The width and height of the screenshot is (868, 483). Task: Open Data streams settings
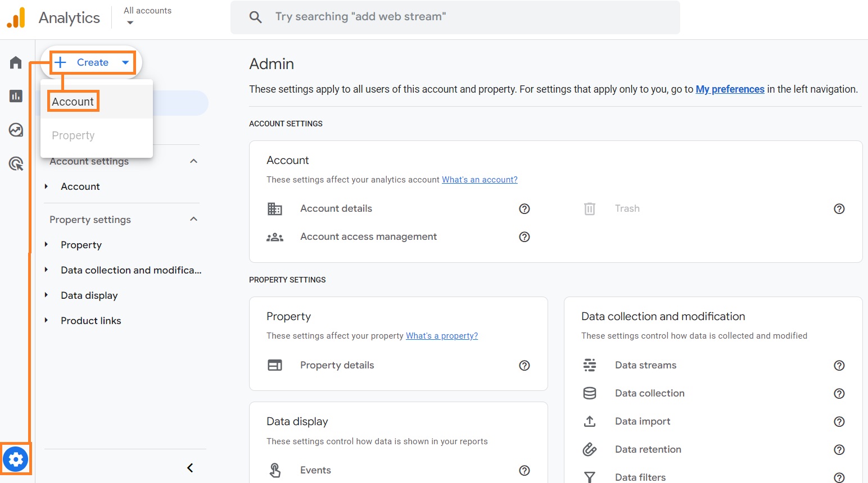pos(646,365)
